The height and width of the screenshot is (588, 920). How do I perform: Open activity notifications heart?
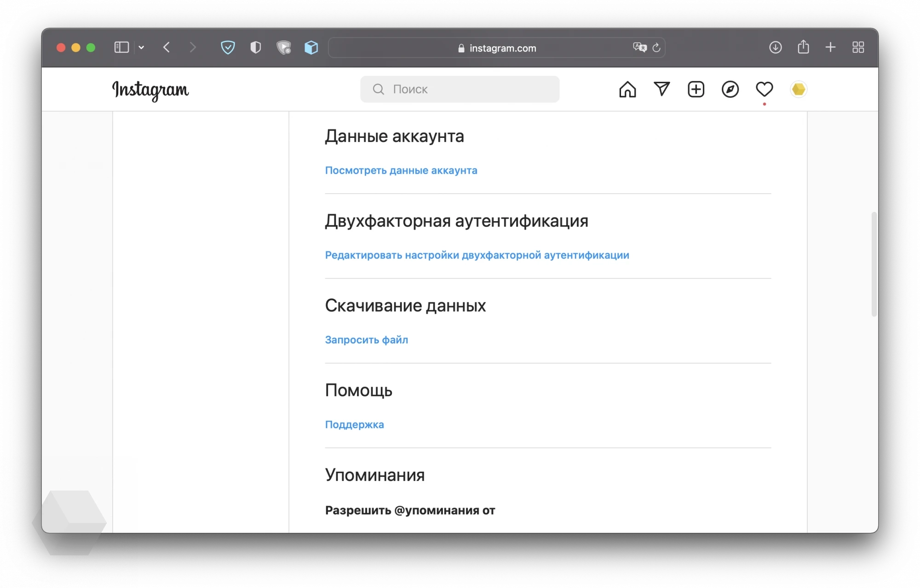coord(765,89)
